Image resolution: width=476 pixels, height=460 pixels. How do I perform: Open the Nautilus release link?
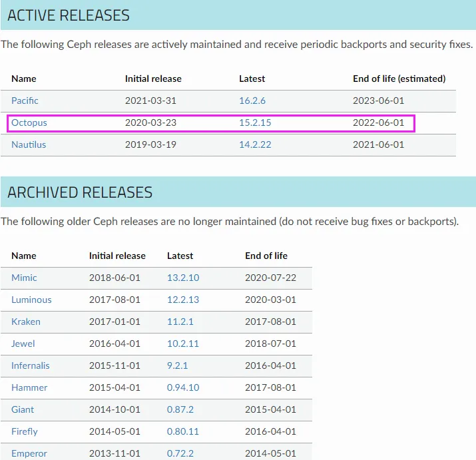click(29, 144)
